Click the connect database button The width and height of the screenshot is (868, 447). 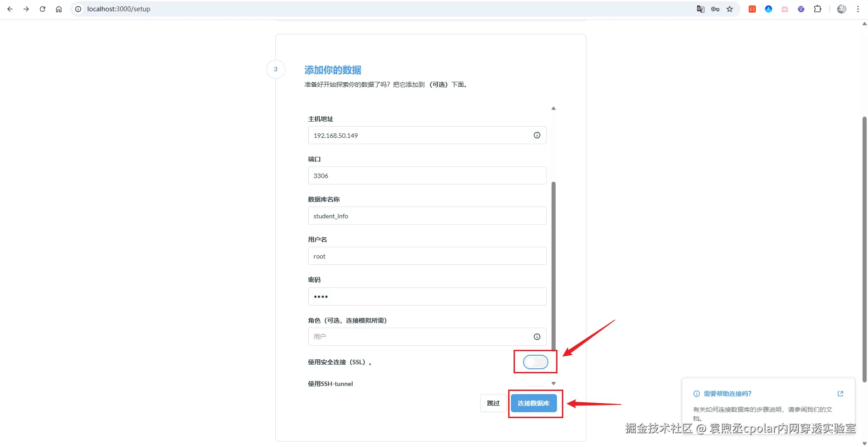pos(533,403)
